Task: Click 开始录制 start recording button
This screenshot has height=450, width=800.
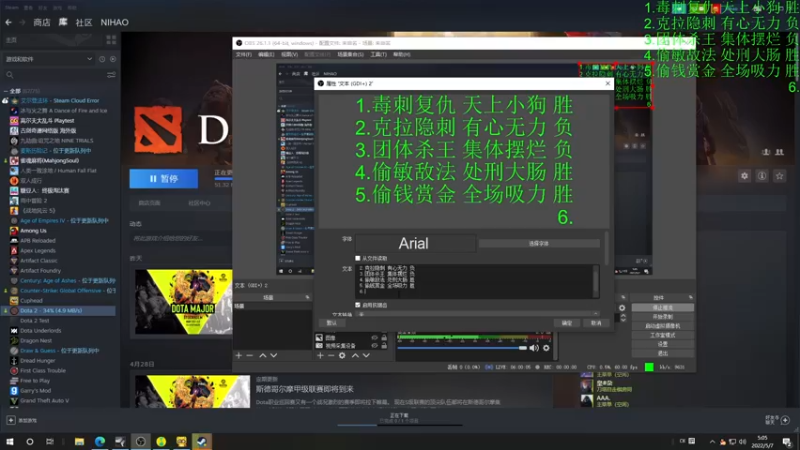Action: [662, 317]
